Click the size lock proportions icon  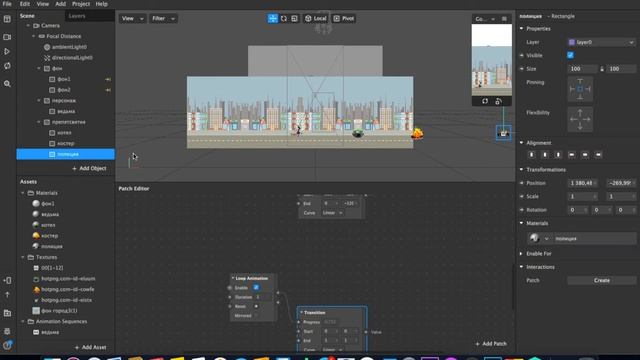pyautogui.click(x=602, y=69)
